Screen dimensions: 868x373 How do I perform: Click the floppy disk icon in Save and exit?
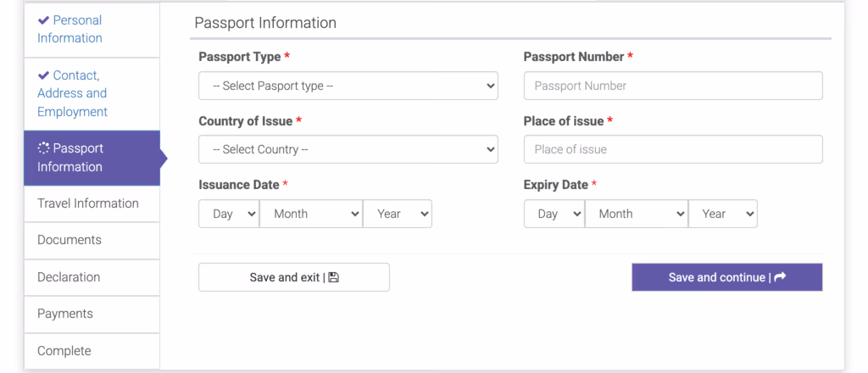(333, 277)
